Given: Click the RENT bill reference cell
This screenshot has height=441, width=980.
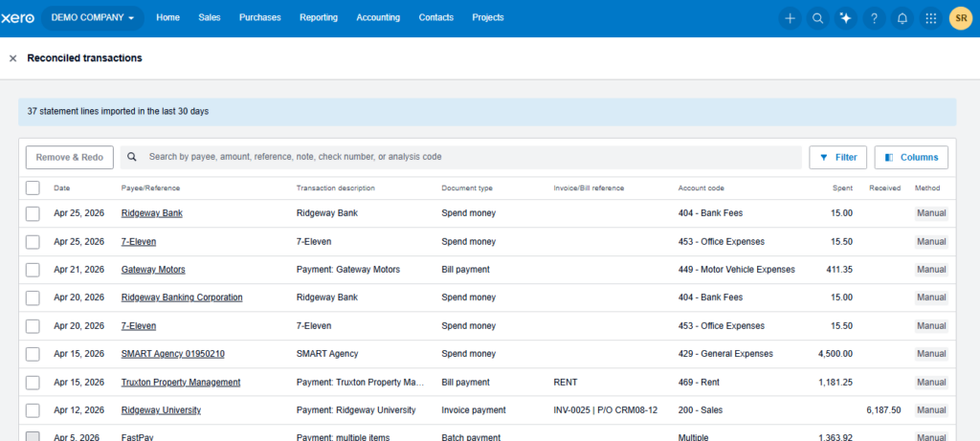Looking at the screenshot, I should click(x=565, y=382).
